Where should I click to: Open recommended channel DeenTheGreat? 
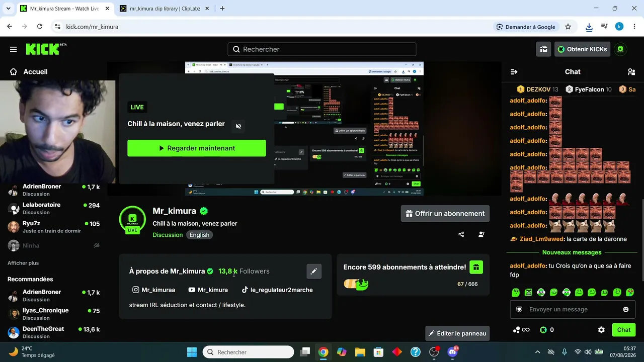point(54,332)
